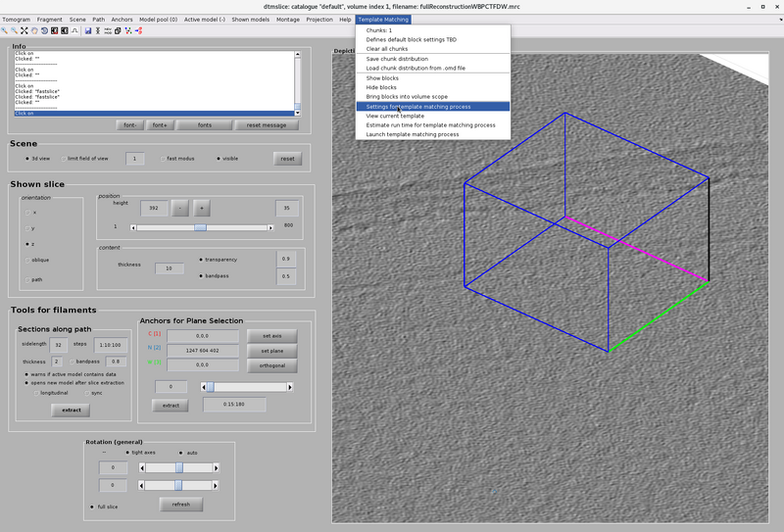Click the orthogonal button
The image size is (784, 532).
[272, 365]
